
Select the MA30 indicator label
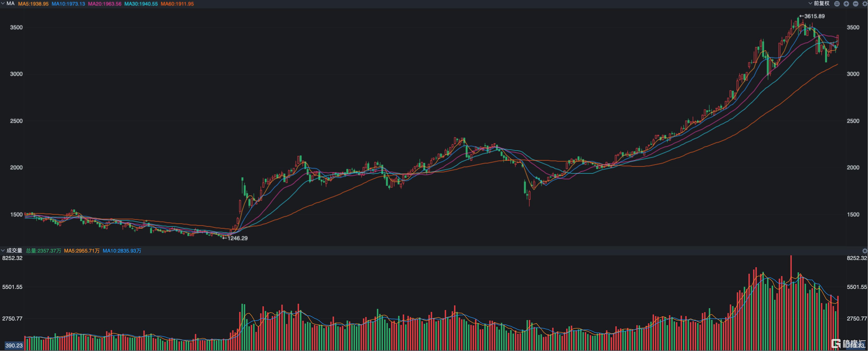(x=141, y=4)
